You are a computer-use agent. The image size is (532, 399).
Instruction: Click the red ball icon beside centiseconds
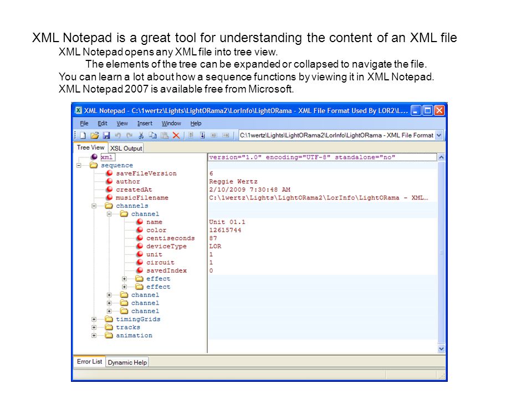click(x=140, y=238)
